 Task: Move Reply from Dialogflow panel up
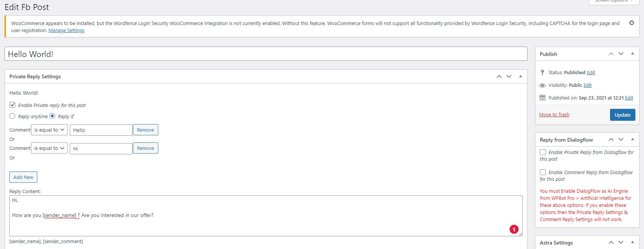coord(611,140)
